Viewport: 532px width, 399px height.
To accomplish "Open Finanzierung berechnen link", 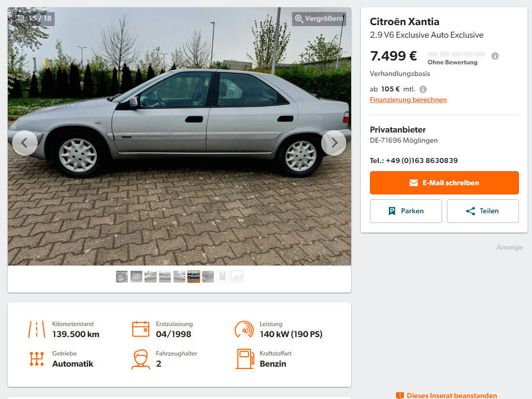I will [408, 100].
